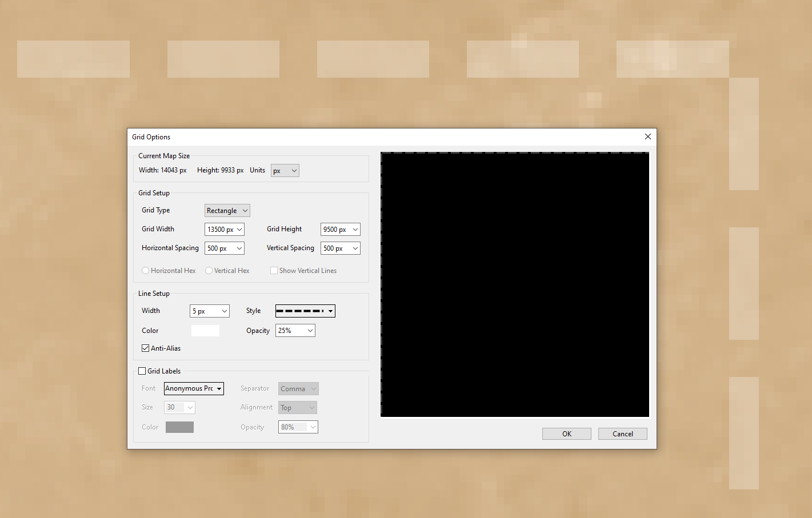This screenshot has width=812, height=518.
Task: Confirm the dialog with OK
Action: [x=567, y=434]
